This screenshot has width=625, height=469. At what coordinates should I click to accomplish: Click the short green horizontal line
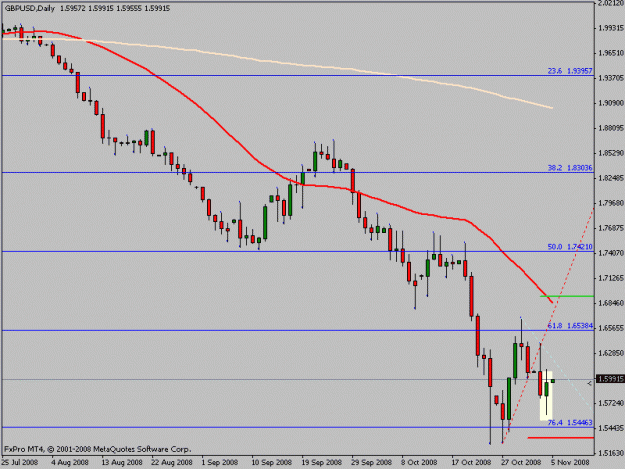pos(567,296)
